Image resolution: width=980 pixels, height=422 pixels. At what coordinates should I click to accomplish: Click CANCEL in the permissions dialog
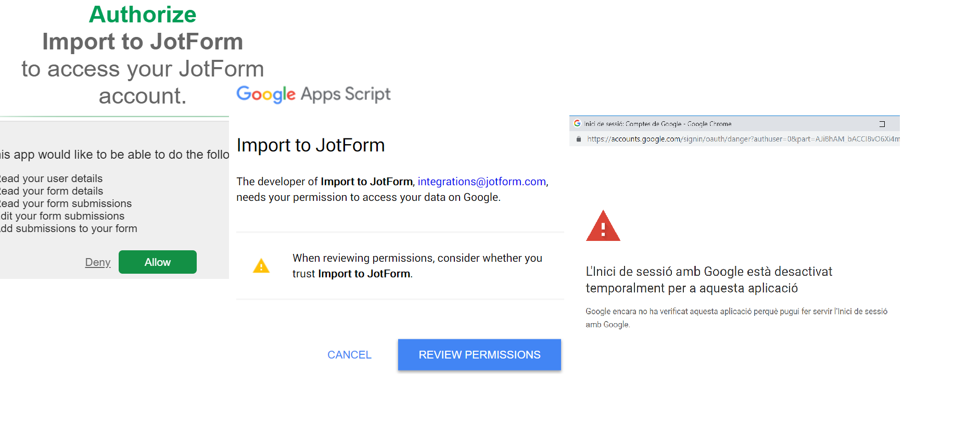[x=349, y=355]
